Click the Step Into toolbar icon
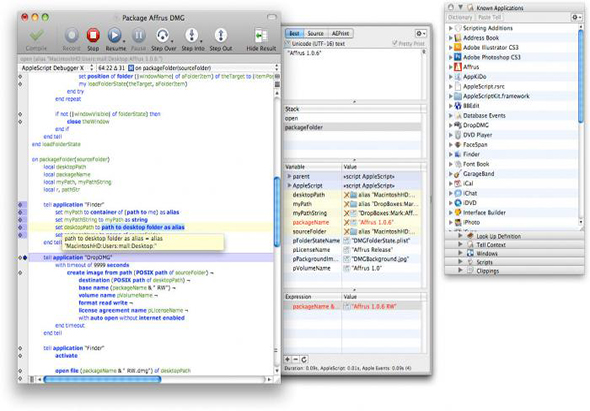 (x=192, y=35)
